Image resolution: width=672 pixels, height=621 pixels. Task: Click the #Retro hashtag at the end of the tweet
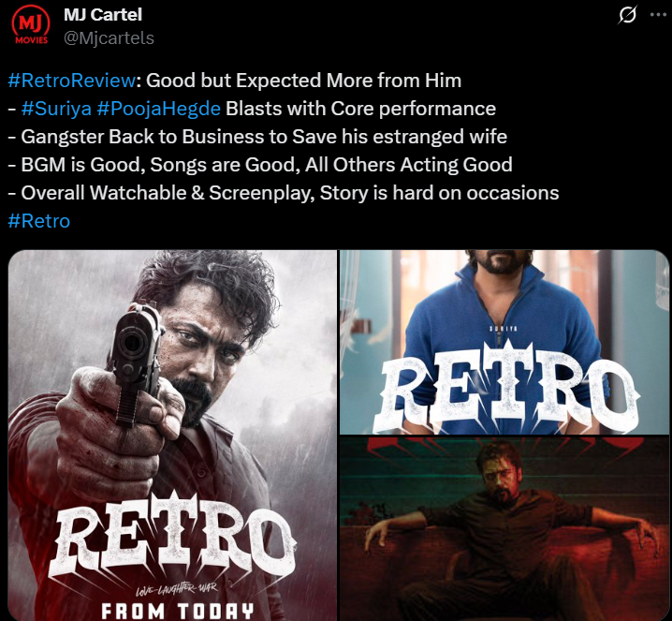pyautogui.click(x=39, y=221)
